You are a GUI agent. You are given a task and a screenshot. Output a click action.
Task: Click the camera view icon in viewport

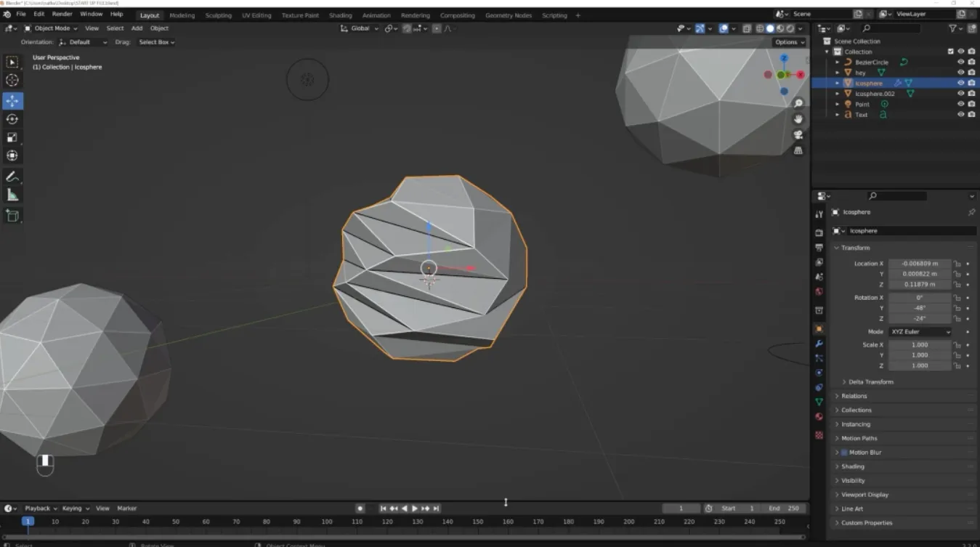tap(798, 134)
